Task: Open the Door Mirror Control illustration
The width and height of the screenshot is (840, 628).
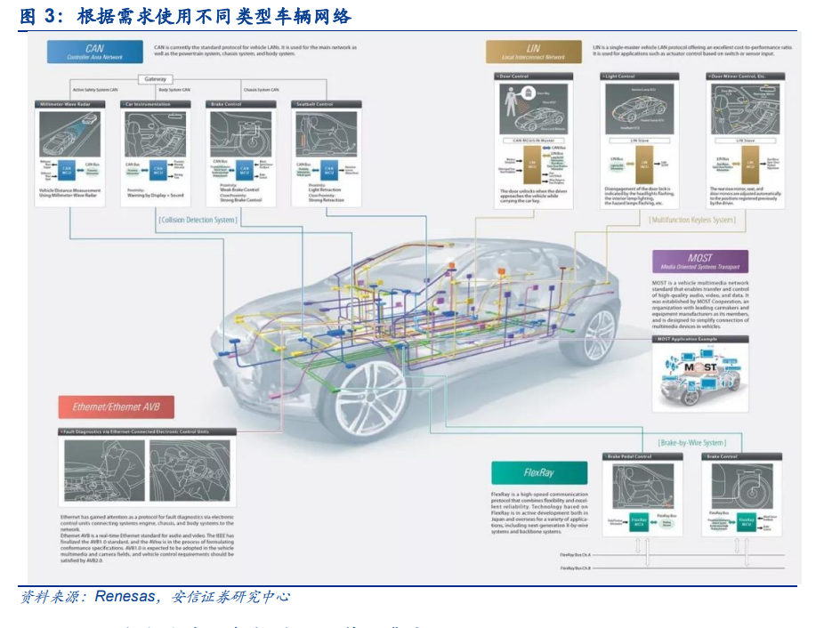Action: [x=745, y=109]
